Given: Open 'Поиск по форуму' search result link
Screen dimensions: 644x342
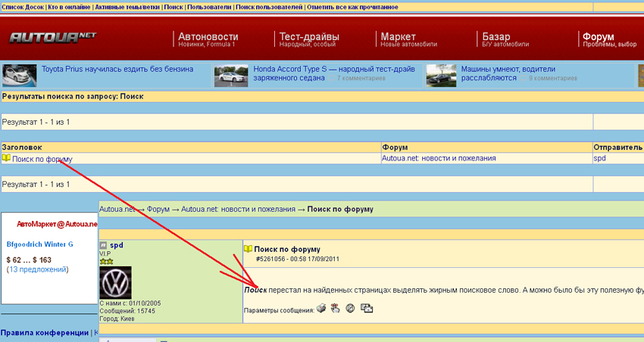Looking at the screenshot, I should [42, 159].
